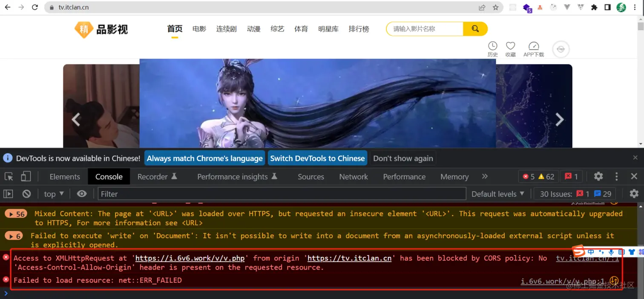
Task: Open the top context dropdown
Action: [54, 194]
